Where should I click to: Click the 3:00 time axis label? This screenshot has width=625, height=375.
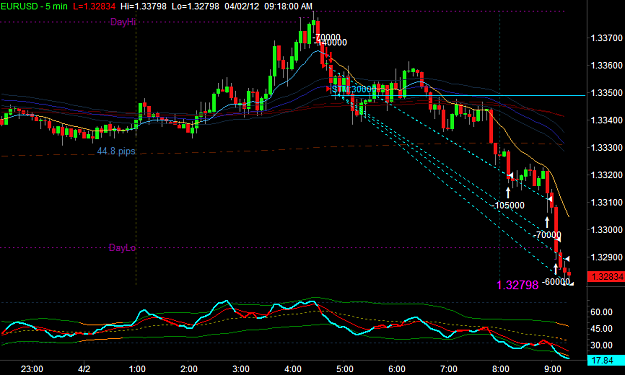click(x=241, y=369)
